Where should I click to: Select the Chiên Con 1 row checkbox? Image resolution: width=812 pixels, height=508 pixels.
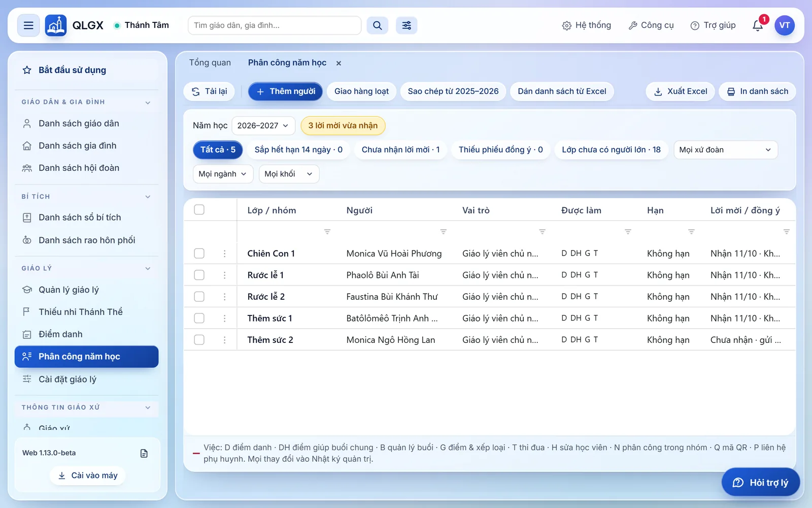point(199,253)
